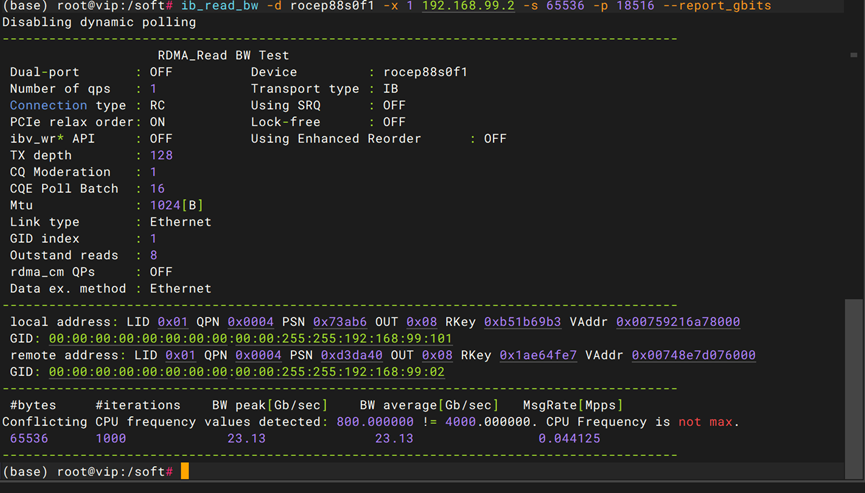This screenshot has height=493, width=865.
Task: Click local RKey value 0xb51b69b3
Action: [522, 322]
